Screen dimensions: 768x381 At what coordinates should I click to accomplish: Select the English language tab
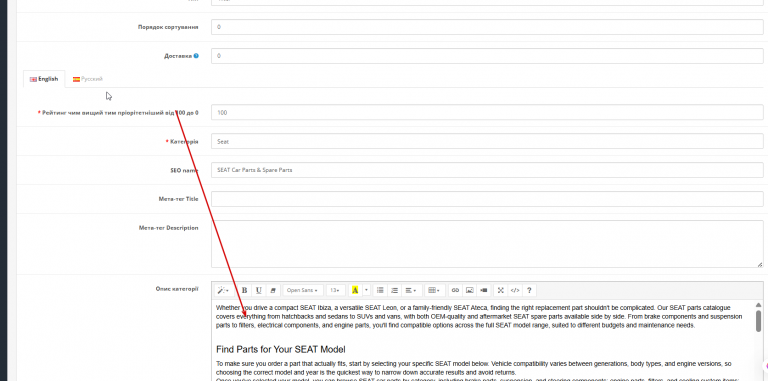coord(44,79)
